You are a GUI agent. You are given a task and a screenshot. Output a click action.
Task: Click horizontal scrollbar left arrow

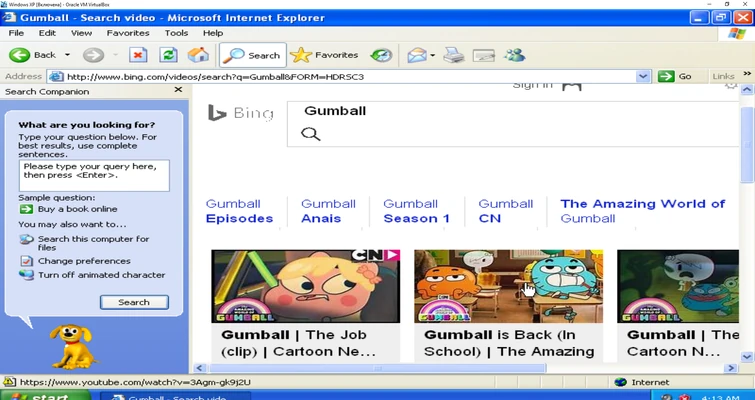tap(199, 368)
